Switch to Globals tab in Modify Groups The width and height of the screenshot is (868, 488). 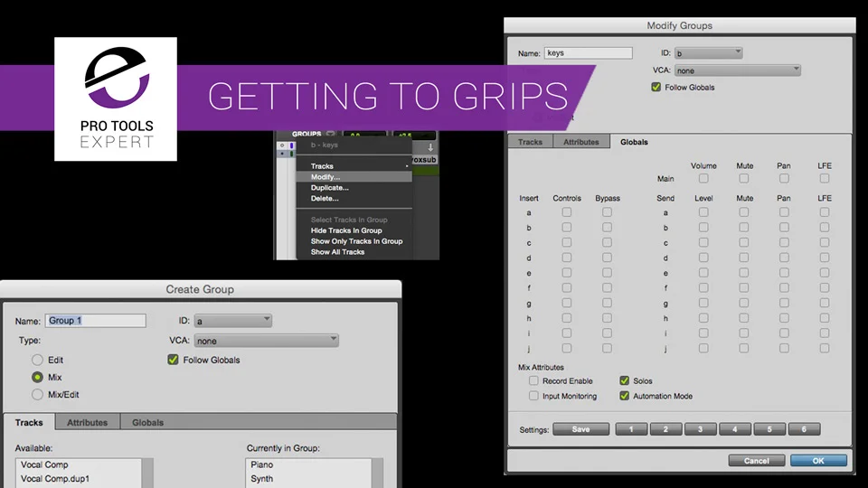pos(634,142)
